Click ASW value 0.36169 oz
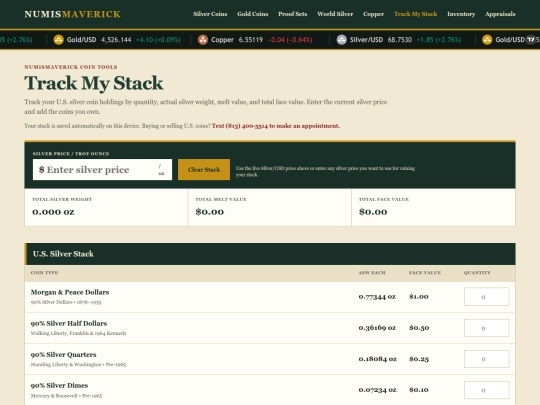Image resolution: width=540 pixels, height=405 pixels. coord(377,328)
